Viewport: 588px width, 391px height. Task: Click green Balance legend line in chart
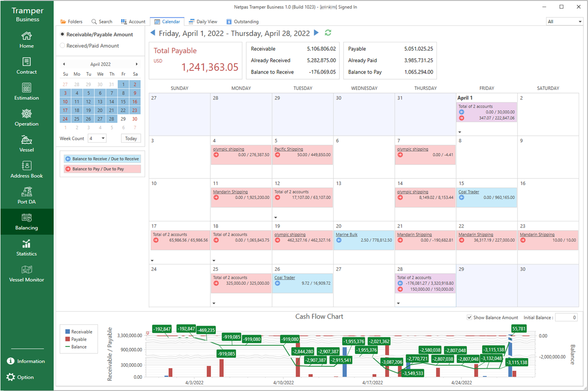click(68, 347)
